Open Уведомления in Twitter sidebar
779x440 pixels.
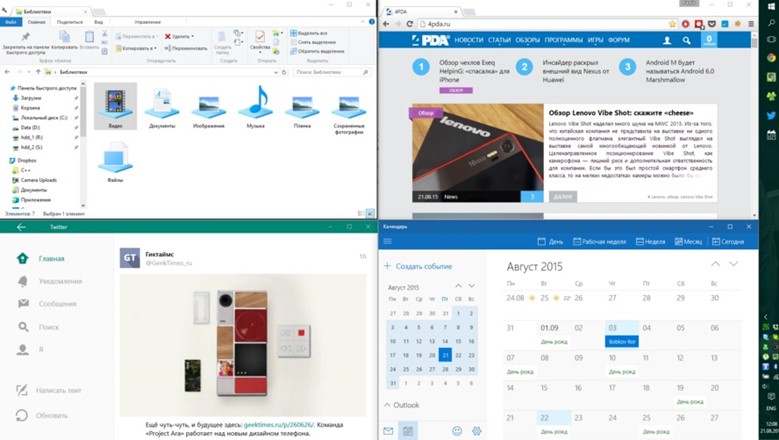point(49,281)
